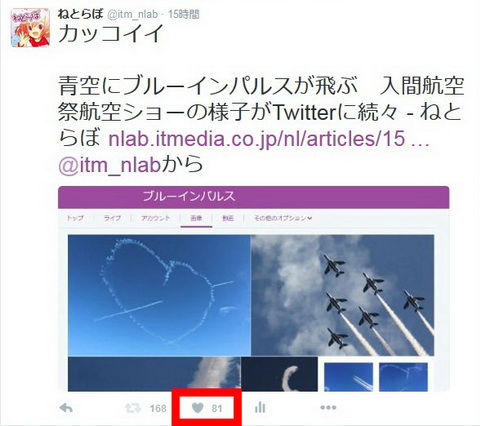Like the tweet with heart icon

(198, 407)
